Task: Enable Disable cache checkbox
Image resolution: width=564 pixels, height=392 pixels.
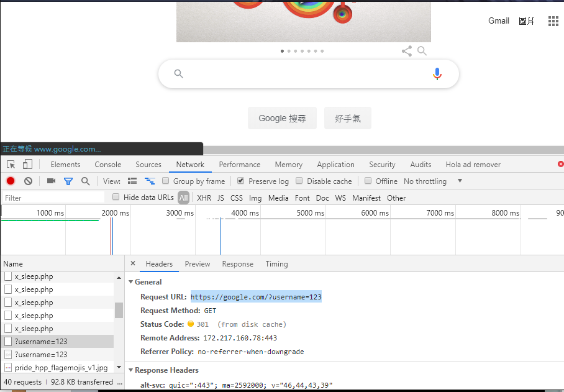Action: (299, 181)
